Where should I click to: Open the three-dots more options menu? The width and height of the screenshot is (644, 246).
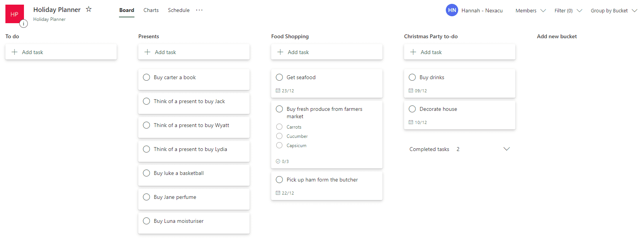point(199,10)
